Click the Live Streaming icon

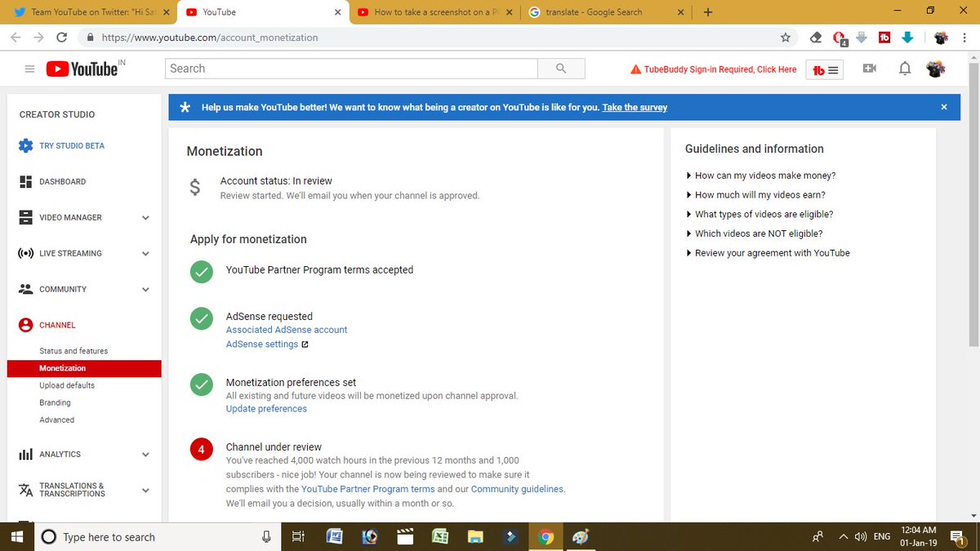point(25,253)
